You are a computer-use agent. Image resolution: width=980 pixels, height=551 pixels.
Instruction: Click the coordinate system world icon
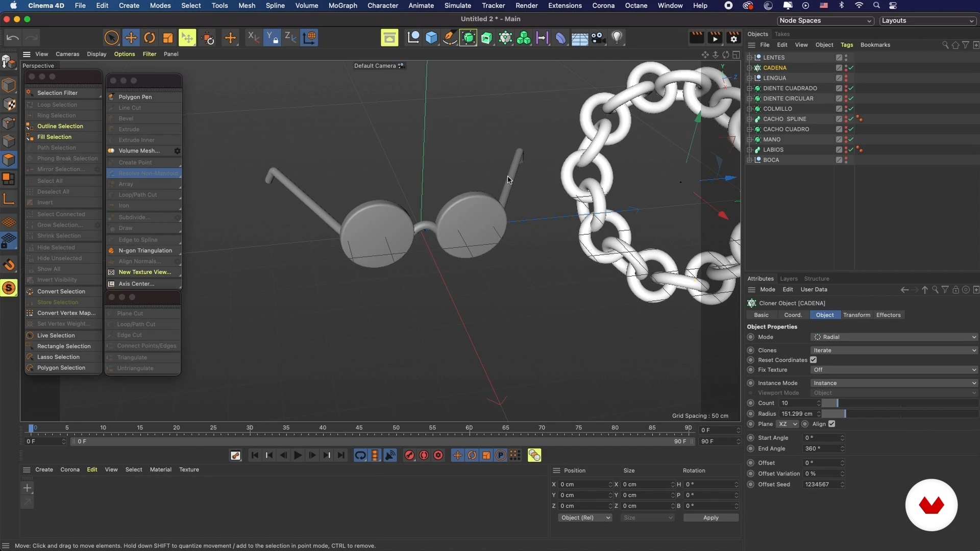(x=309, y=37)
